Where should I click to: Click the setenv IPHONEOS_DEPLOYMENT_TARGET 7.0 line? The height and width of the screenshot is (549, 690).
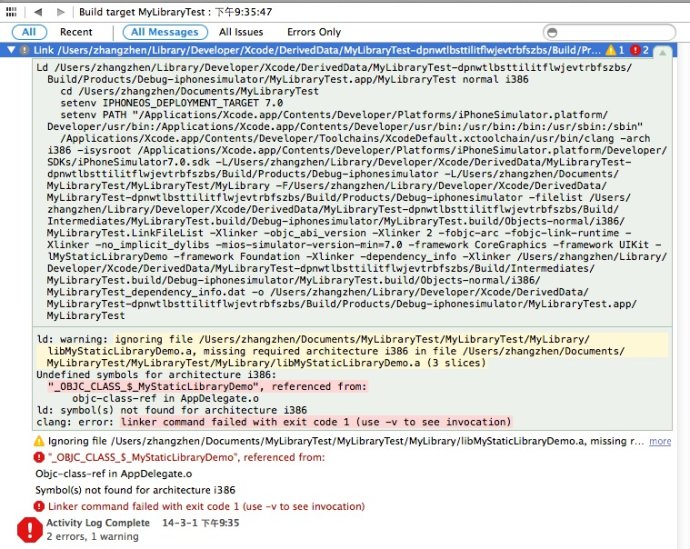[172, 103]
